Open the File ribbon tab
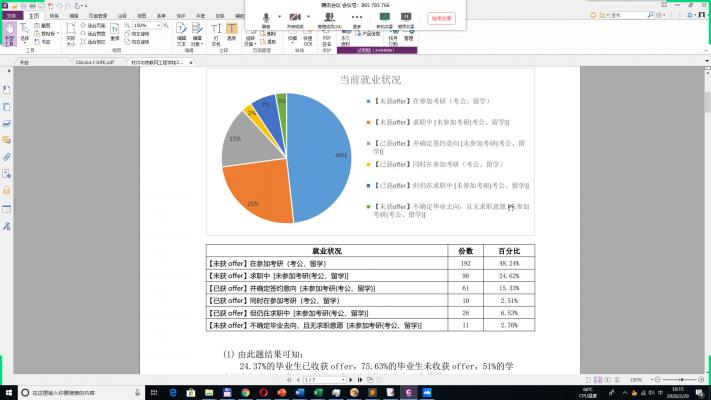The height and width of the screenshot is (400, 711). [x=13, y=16]
